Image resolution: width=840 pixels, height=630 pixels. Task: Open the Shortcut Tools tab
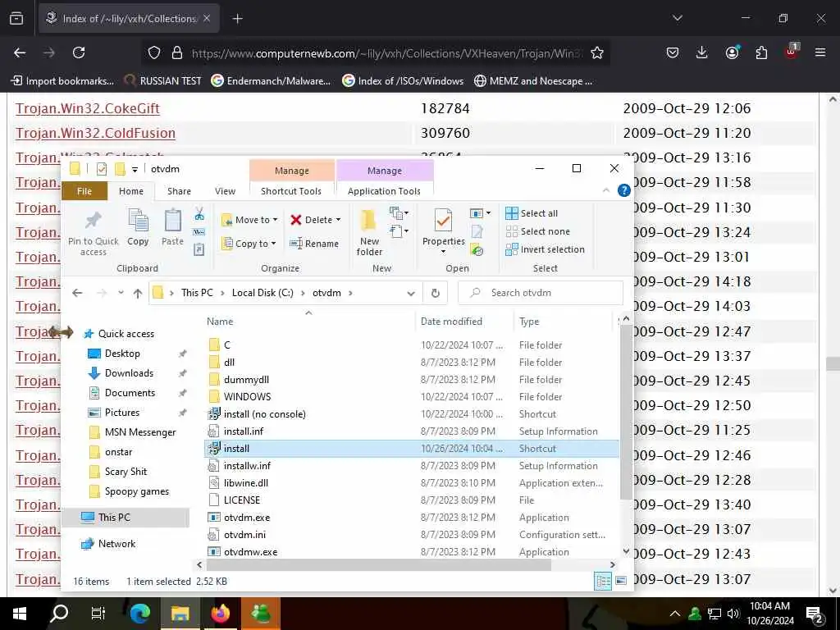click(x=291, y=191)
